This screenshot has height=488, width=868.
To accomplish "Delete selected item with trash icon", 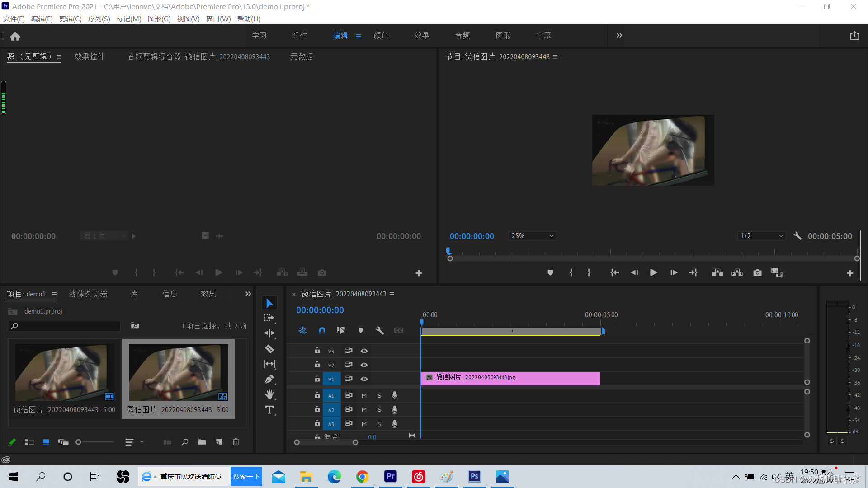I will coord(236,442).
